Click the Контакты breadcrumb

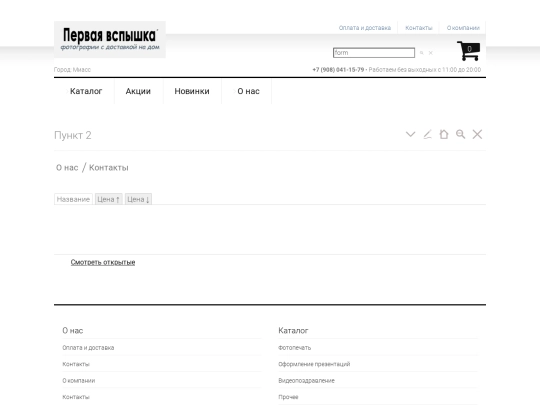coord(109,168)
